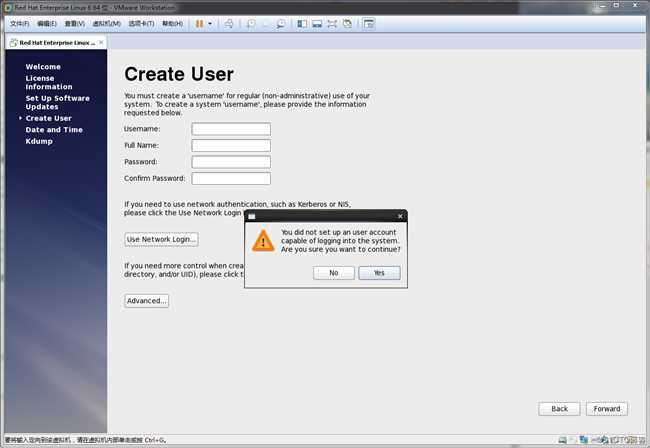Minimize the VMware Workstation window
Viewport: 650px width, 448px height.
click(602, 6)
